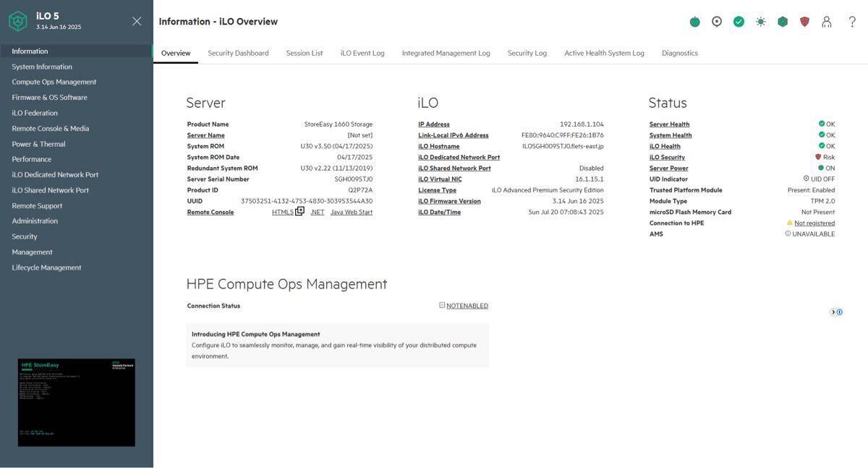The width and height of the screenshot is (868, 468).
Task: Click the iLO 5 hexagon logo
Action: tap(18, 22)
